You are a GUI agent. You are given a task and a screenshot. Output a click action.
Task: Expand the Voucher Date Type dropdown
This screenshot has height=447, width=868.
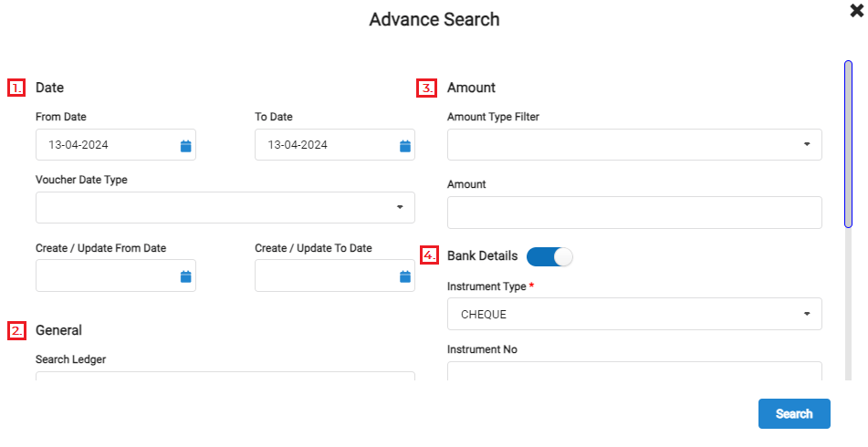(x=225, y=207)
